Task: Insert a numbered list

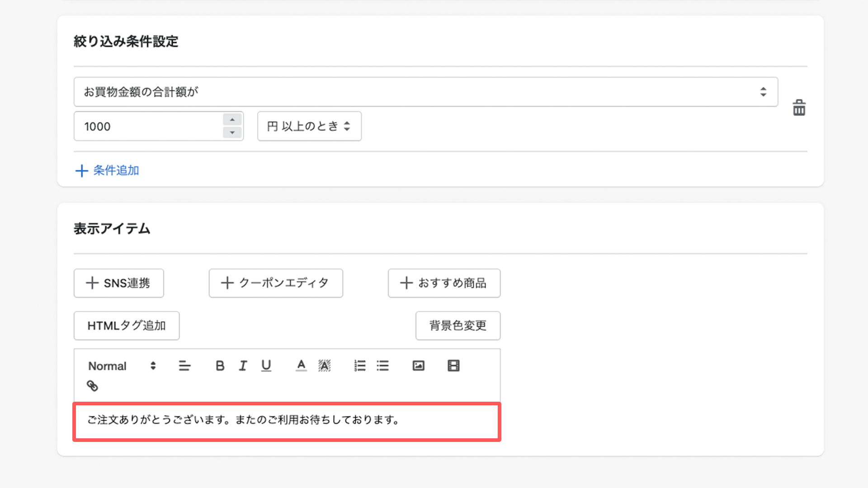Action: click(x=360, y=366)
